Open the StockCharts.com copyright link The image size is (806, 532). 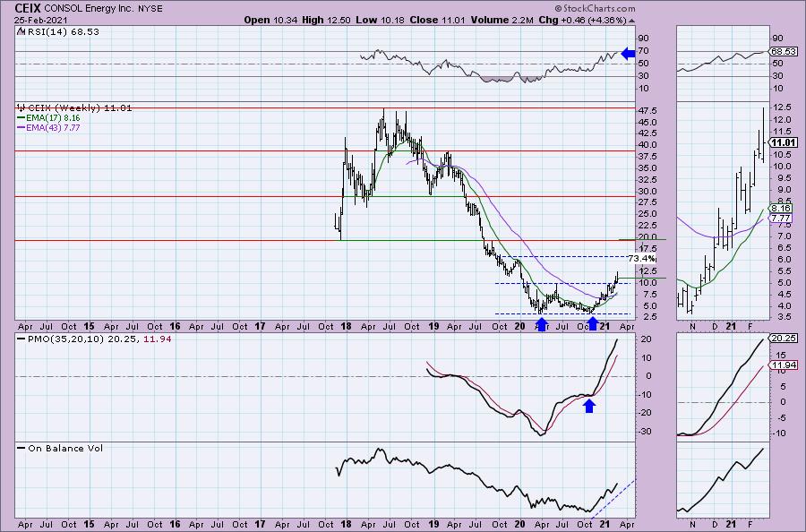[x=595, y=8]
